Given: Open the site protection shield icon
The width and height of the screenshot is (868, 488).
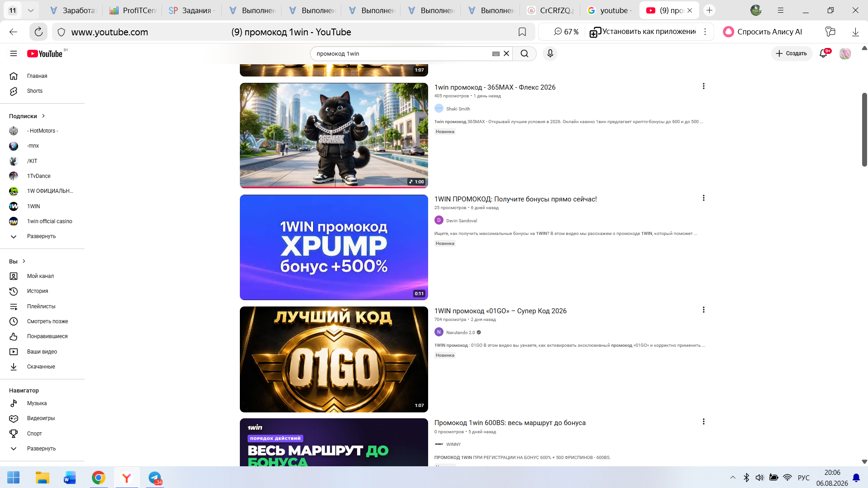Looking at the screenshot, I should pos(62,32).
